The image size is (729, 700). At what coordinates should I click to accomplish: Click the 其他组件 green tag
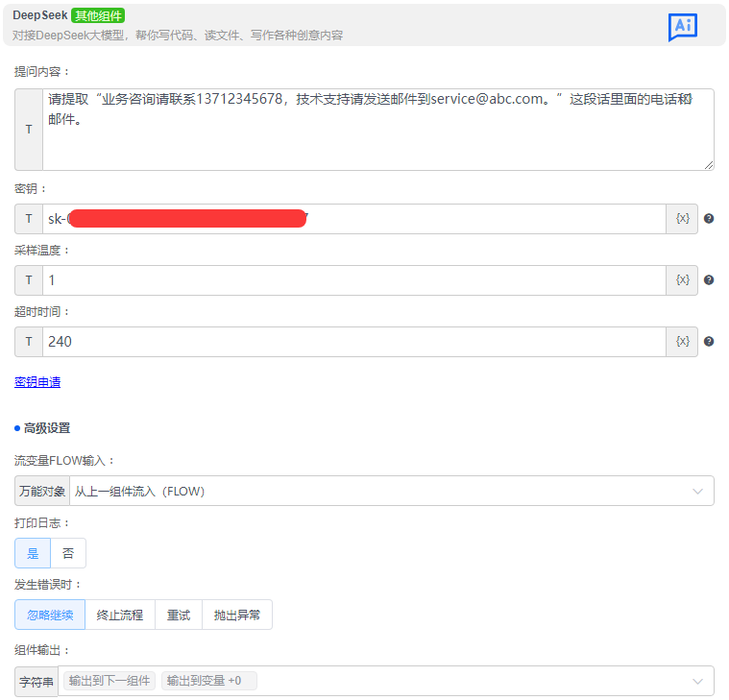click(98, 15)
